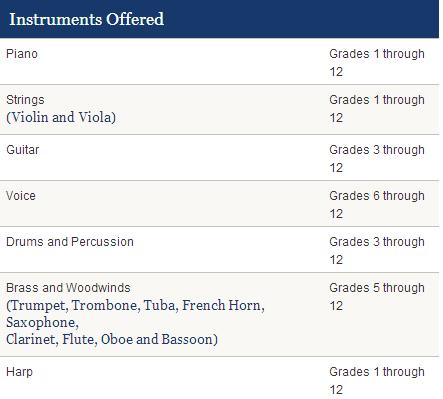Click the Voice grades 6 through 12 cell

(x=377, y=205)
